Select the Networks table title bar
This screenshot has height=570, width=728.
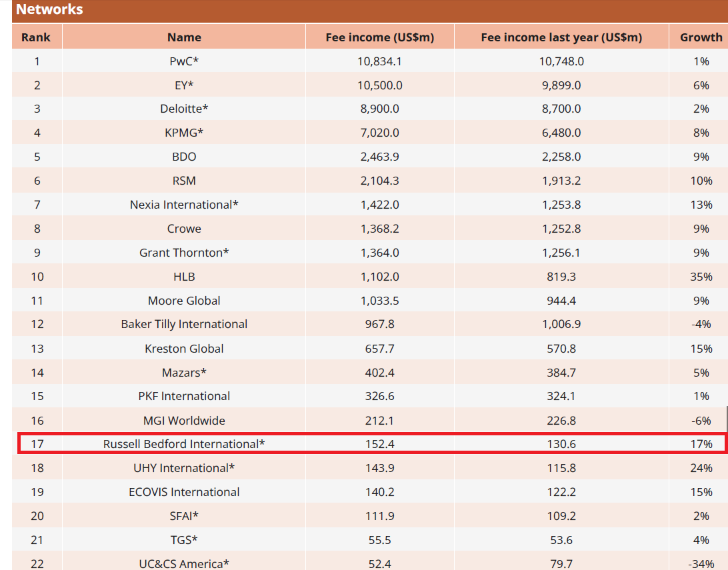point(370,10)
